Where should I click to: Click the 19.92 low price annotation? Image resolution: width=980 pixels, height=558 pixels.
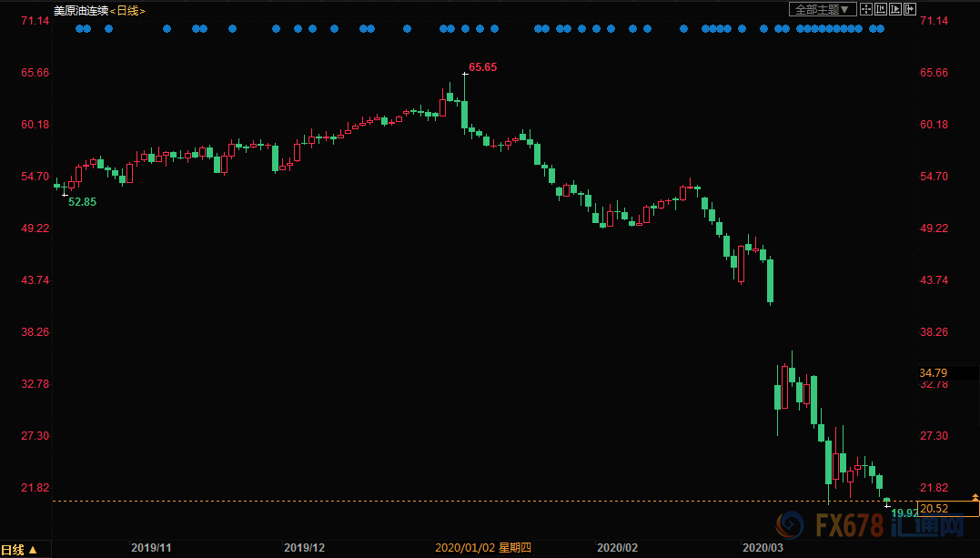[904, 513]
